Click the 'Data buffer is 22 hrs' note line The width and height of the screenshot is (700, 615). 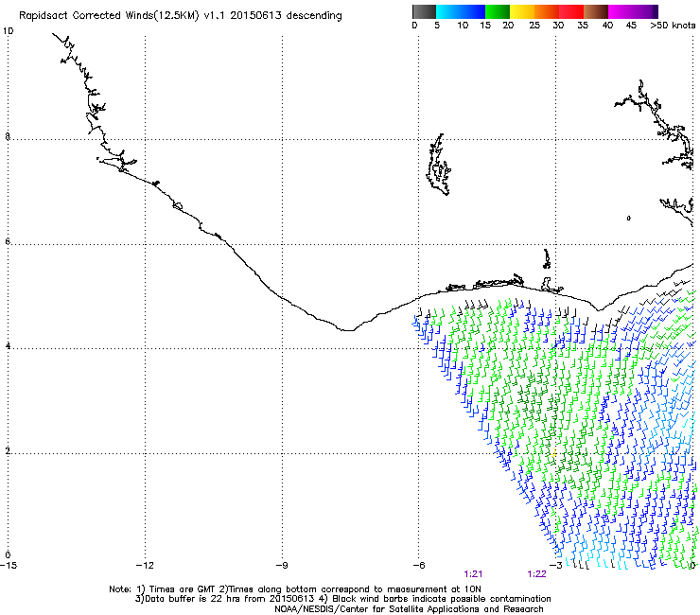(x=342, y=599)
